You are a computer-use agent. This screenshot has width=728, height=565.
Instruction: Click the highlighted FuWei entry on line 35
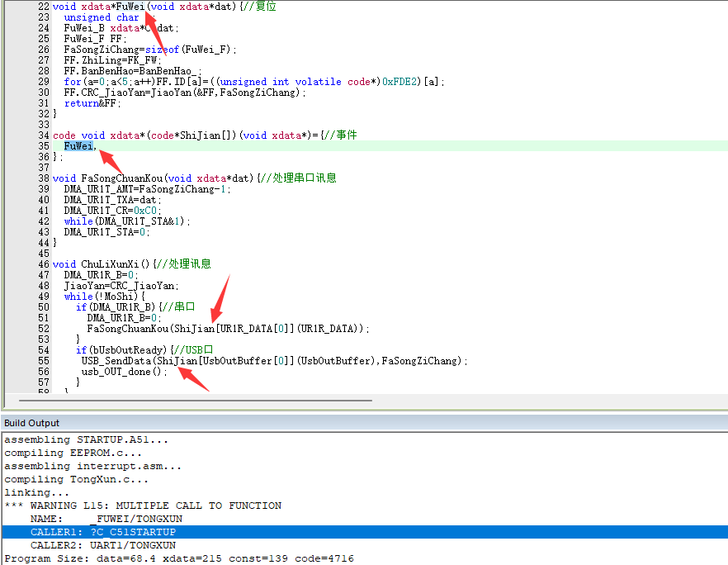[x=78, y=146]
